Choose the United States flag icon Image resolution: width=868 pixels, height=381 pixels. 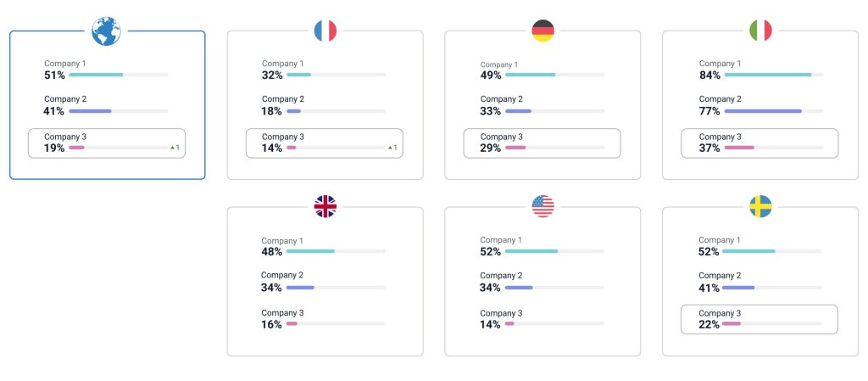[x=542, y=206]
